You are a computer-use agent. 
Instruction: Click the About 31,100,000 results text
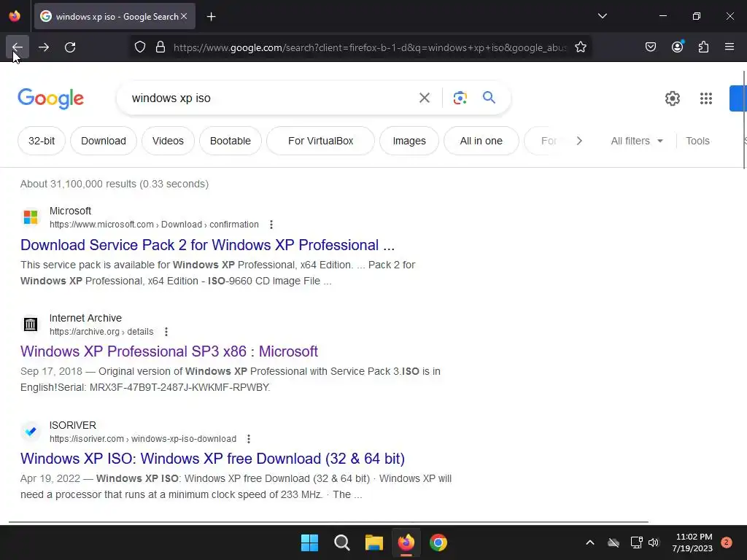(x=115, y=184)
